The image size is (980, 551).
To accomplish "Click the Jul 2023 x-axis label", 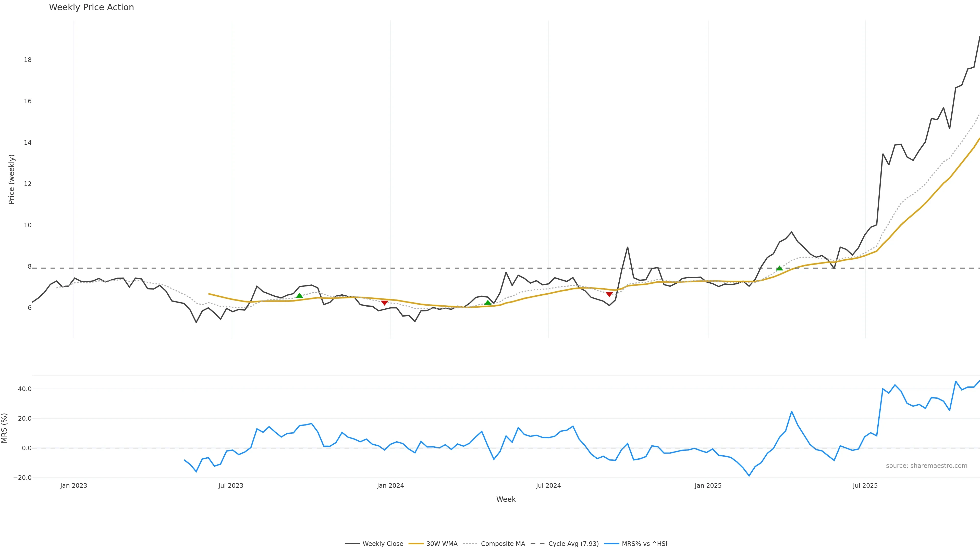I will point(230,486).
